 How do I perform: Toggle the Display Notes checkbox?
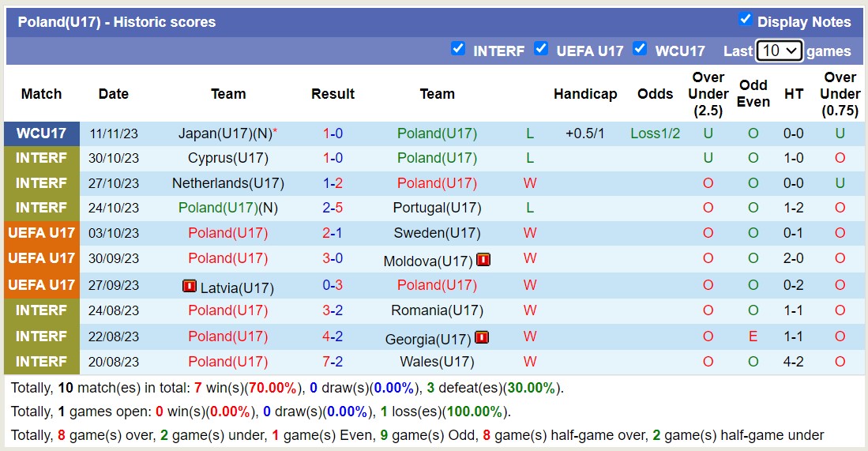point(745,20)
